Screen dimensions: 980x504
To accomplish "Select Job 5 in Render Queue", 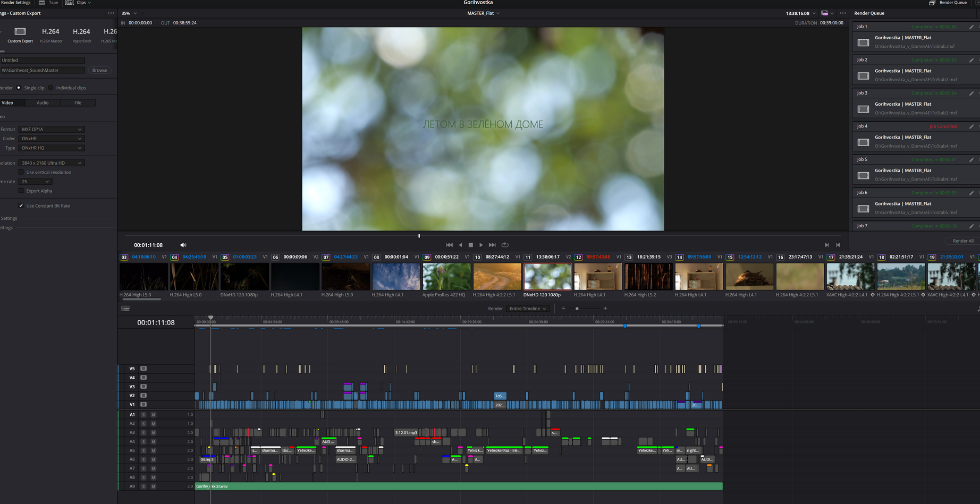I will pos(915,170).
